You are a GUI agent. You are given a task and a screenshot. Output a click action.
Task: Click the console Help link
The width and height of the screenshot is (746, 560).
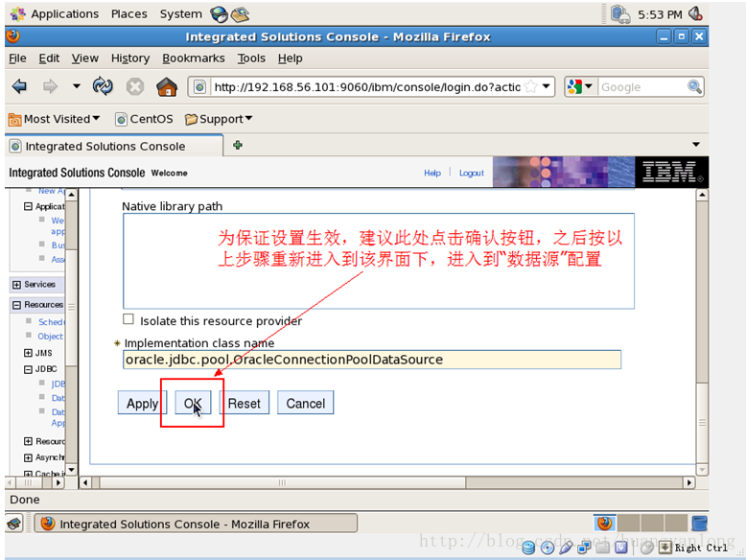point(432,173)
